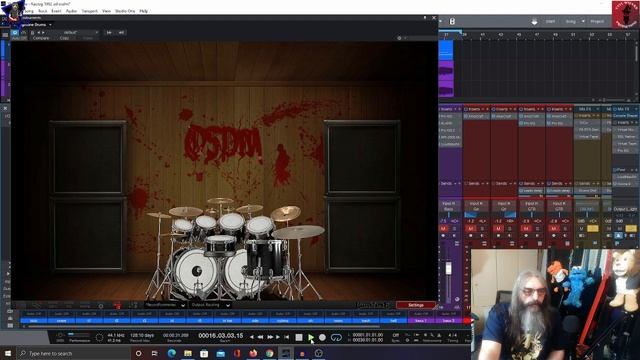Select the kick channel in drum mixer
The image size is (640, 360).
tap(34, 321)
